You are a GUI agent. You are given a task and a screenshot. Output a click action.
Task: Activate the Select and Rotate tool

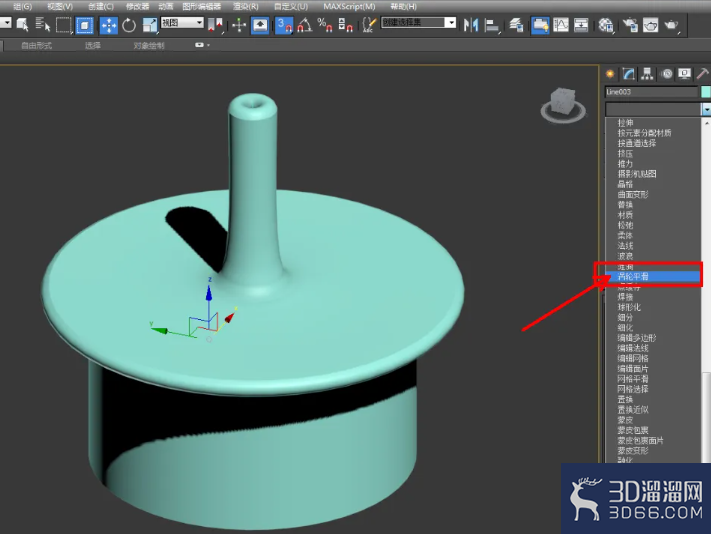point(129,24)
